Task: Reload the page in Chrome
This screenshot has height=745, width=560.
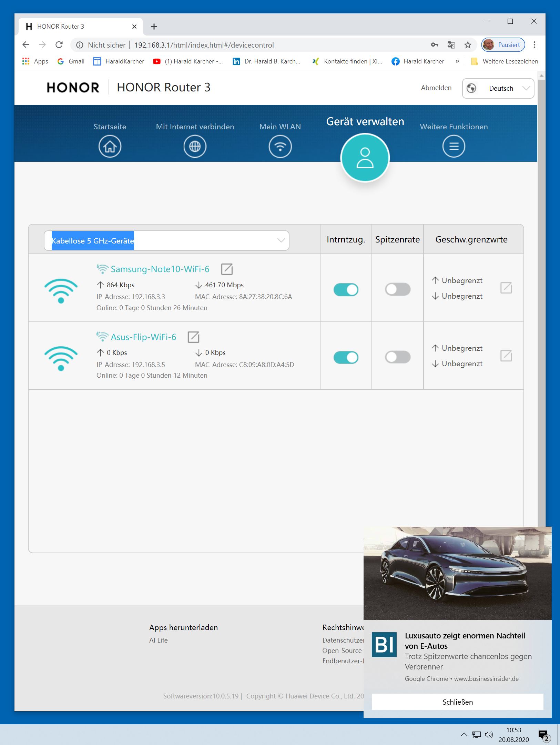Action: pyautogui.click(x=59, y=45)
